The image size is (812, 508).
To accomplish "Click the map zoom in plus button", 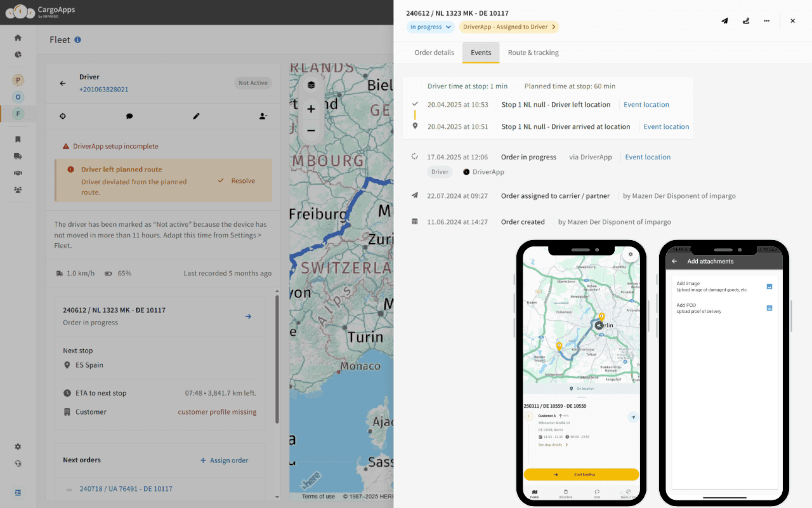I will click(x=311, y=109).
